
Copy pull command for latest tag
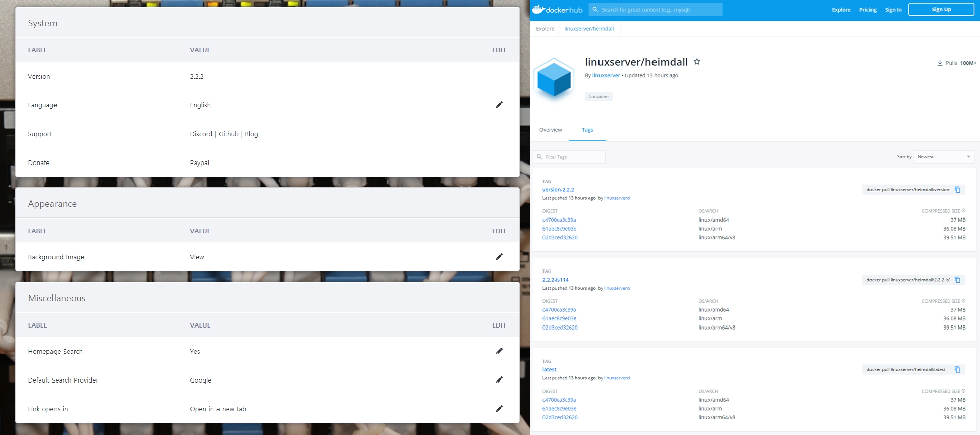[957, 370]
